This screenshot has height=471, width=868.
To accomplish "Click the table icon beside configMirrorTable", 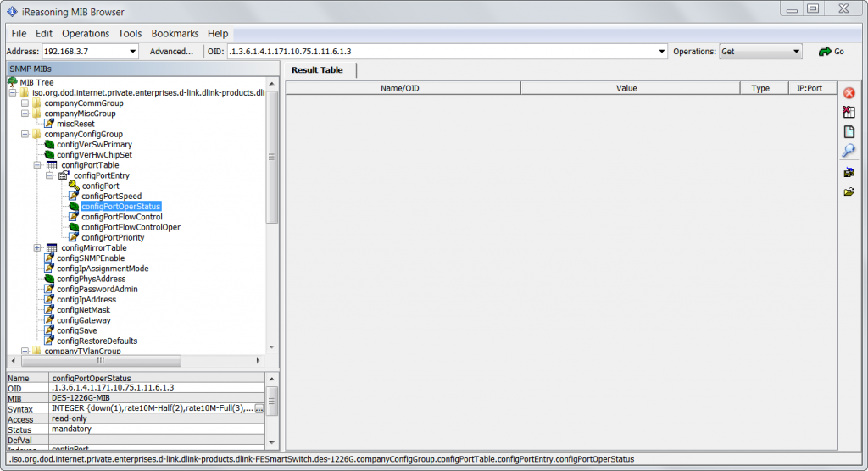I will 52,248.
